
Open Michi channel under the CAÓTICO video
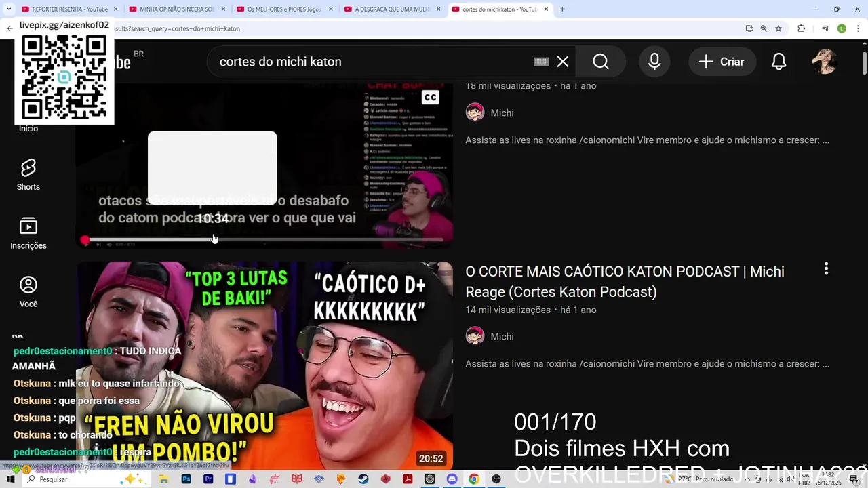point(502,336)
